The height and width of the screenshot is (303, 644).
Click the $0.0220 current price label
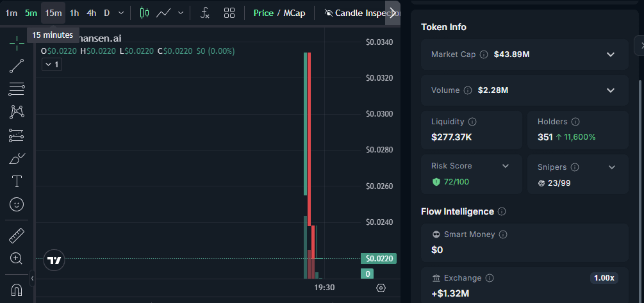pyautogui.click(x=379, y=259)
